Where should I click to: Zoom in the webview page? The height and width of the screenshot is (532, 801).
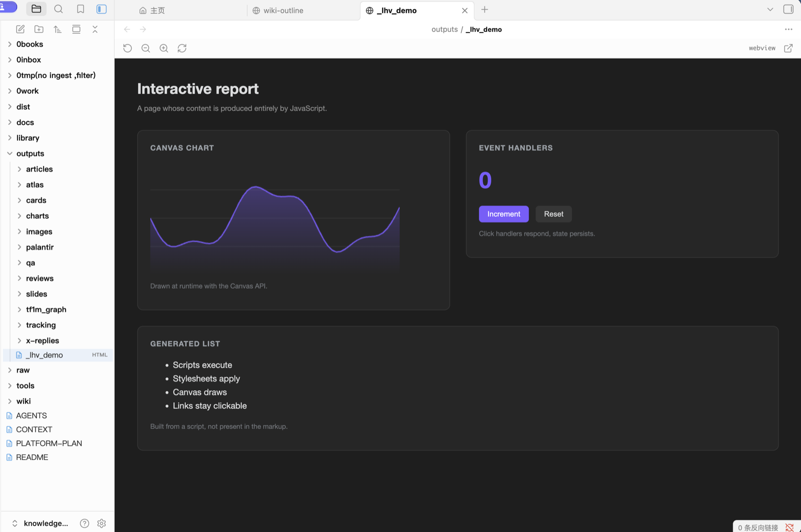pyautogui.click(x=164, y=48)
